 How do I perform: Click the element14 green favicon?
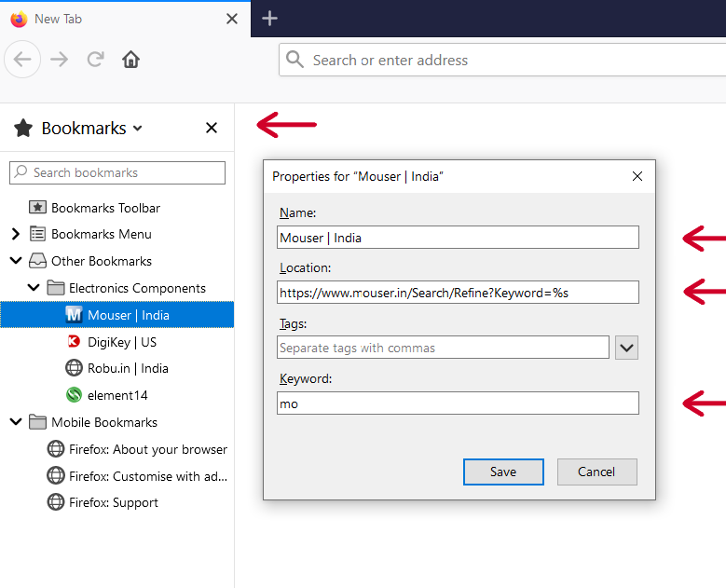(x=74, y=395)
